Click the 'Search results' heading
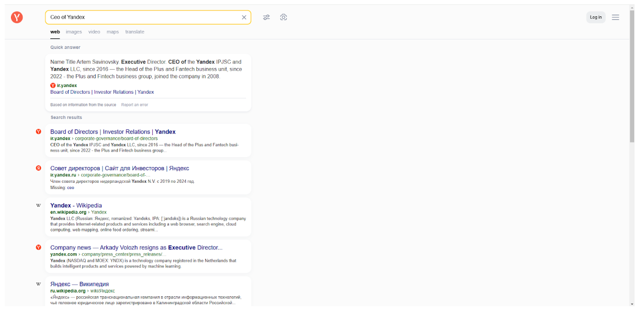 tap(66, 118)
